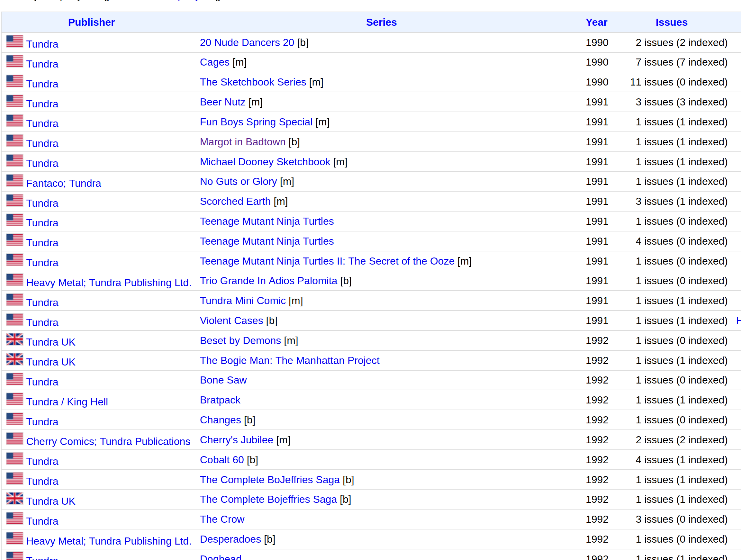Sort the table by Year column header

[596, 22]
